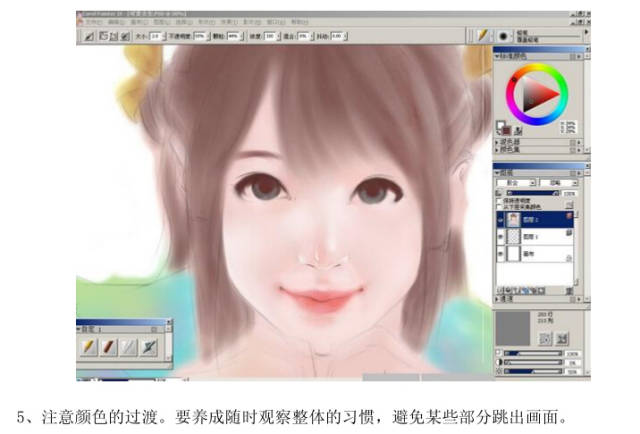Open the Layers menu in the menu bar

pos(162,22)
